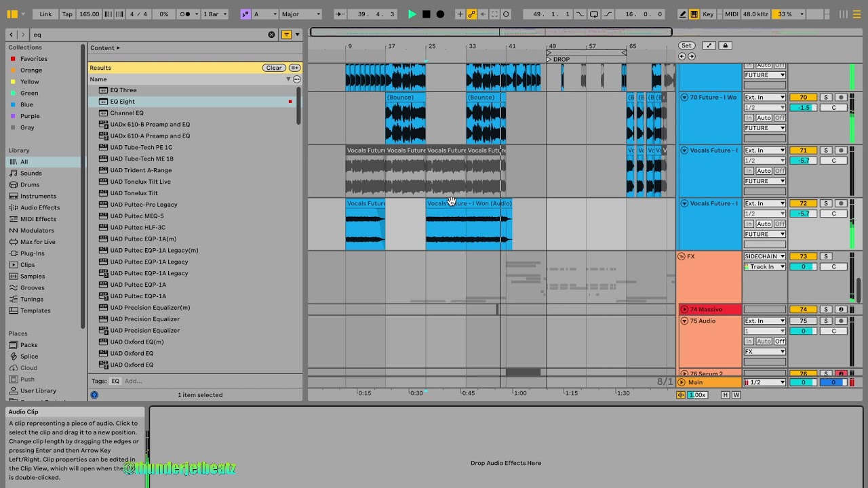Select the Audio Effects category
Image resolution: width=868 pixels, height=488 pixels.
(40, 207)
